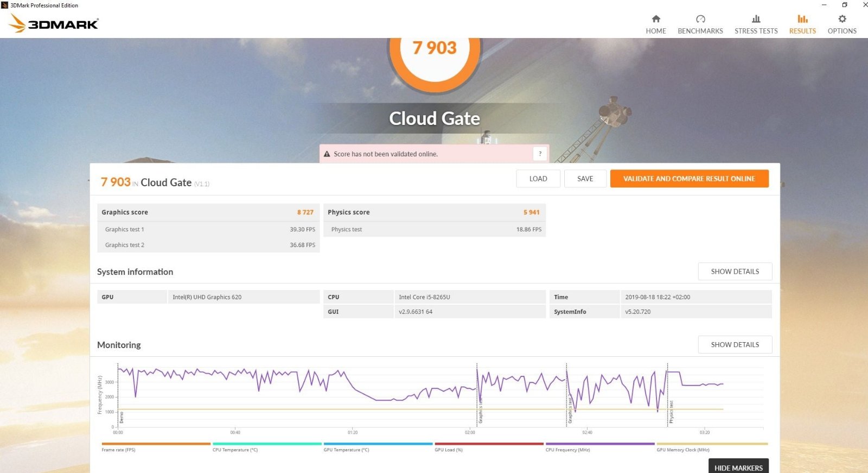Viewport: 868px width, 473px height.
Task: Show details for System information
Action: (735, 272)
